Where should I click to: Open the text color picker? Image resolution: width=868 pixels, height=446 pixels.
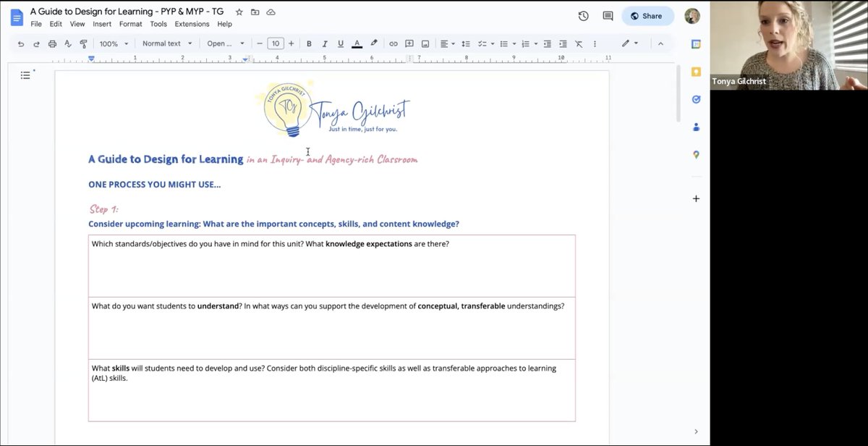(x=357, y=43)
